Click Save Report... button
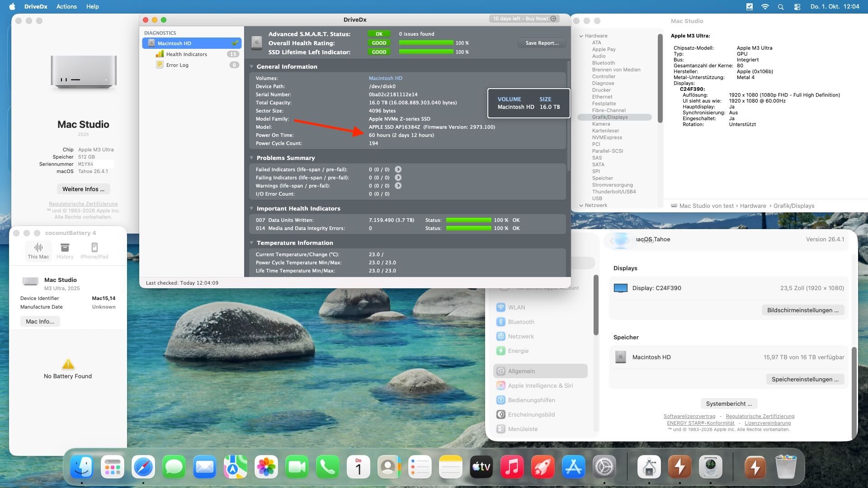The width and height of the screenshot is (868, 488). click(x=542, y=43)
